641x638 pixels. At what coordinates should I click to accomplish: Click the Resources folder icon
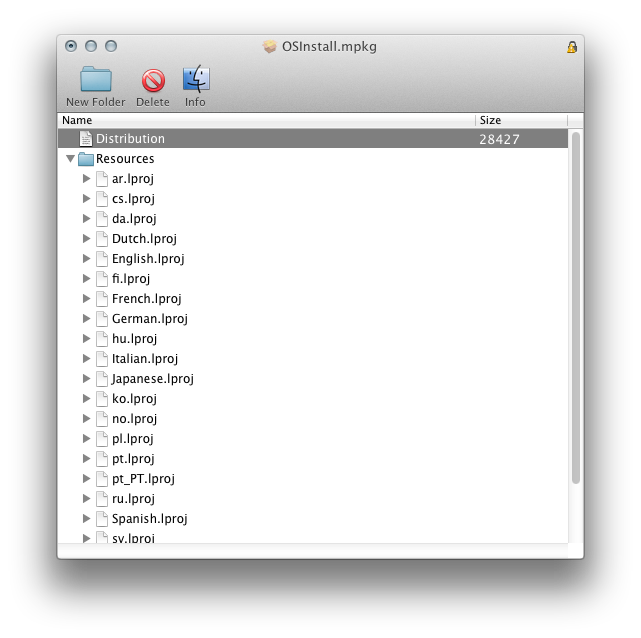click(x=86, y=159)
